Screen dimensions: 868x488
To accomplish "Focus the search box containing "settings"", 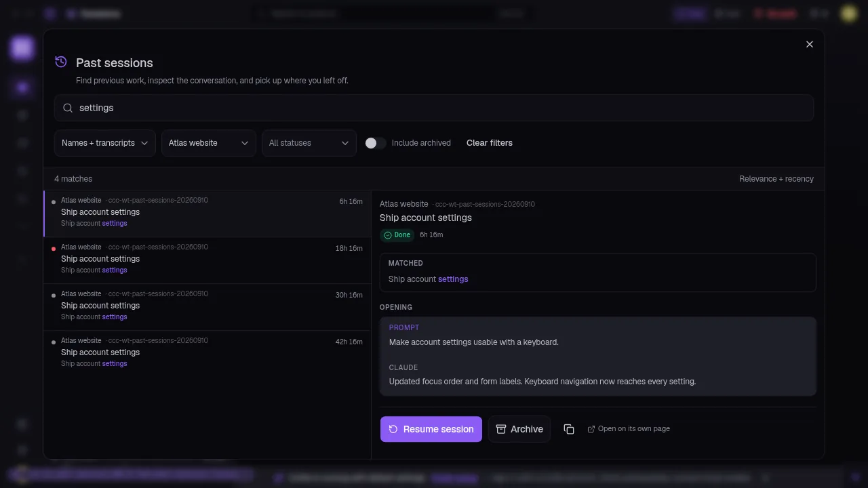I will coord(434,108).
